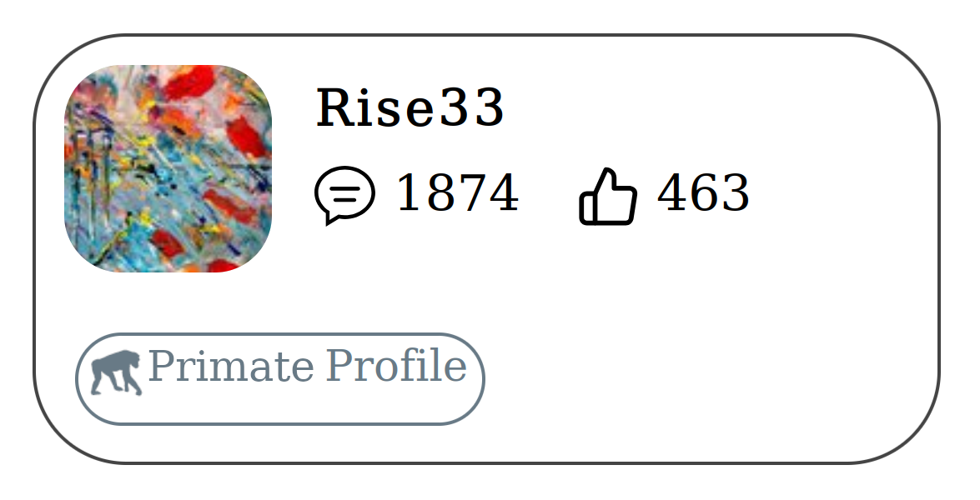Screen dimensions: 980x500
Task: Click the thumbs-up likes icon
Action: [608, 196]
